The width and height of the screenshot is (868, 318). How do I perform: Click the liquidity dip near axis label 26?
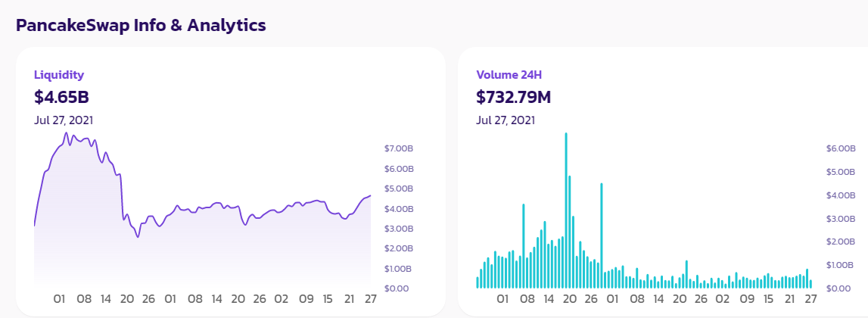[138, 237]
